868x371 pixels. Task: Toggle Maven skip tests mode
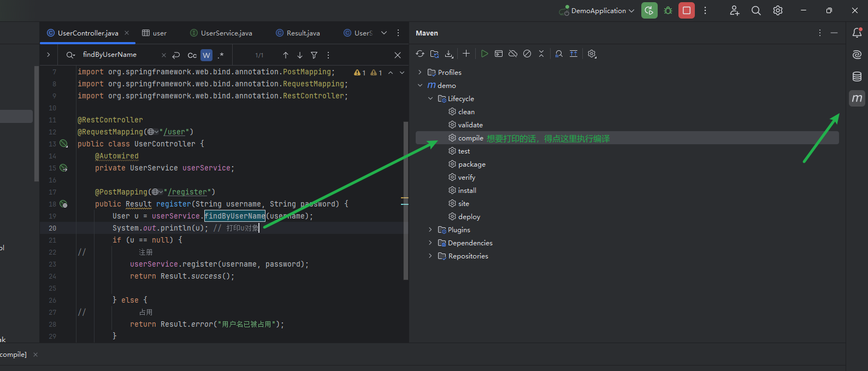point(527,54)
